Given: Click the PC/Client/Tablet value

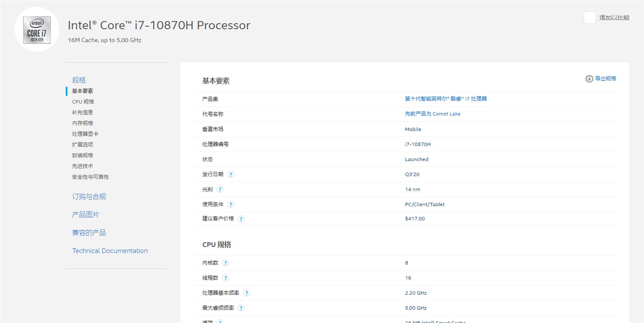Looking at the screenshot, I should (425, 204).
